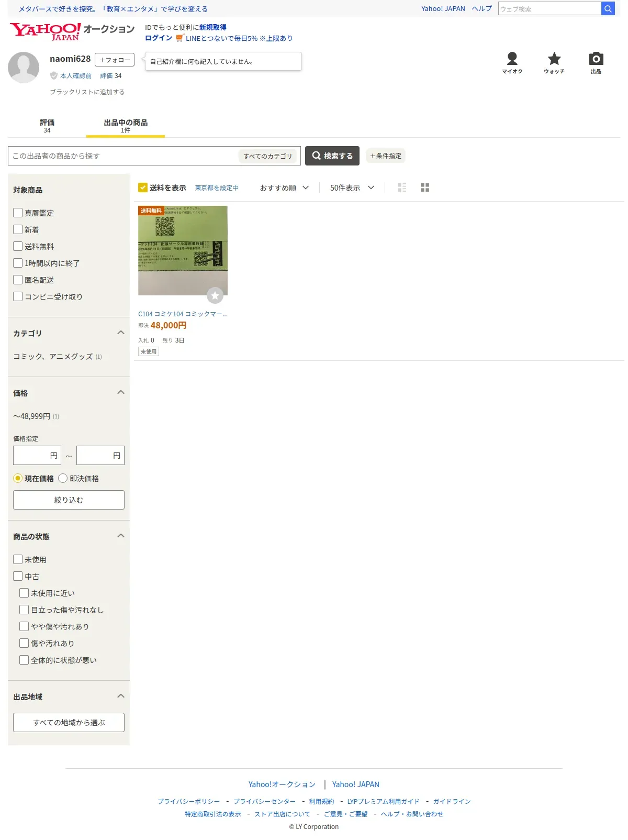Check the 中古 condition checkbox
Viewport: 628px width, 840px height.
[18, 576]
